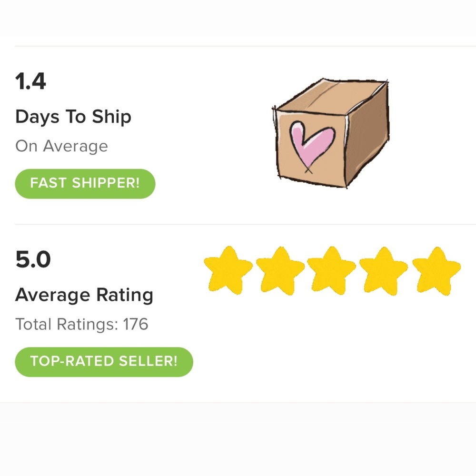Tap the taped top flap of the box

[331, 97]
